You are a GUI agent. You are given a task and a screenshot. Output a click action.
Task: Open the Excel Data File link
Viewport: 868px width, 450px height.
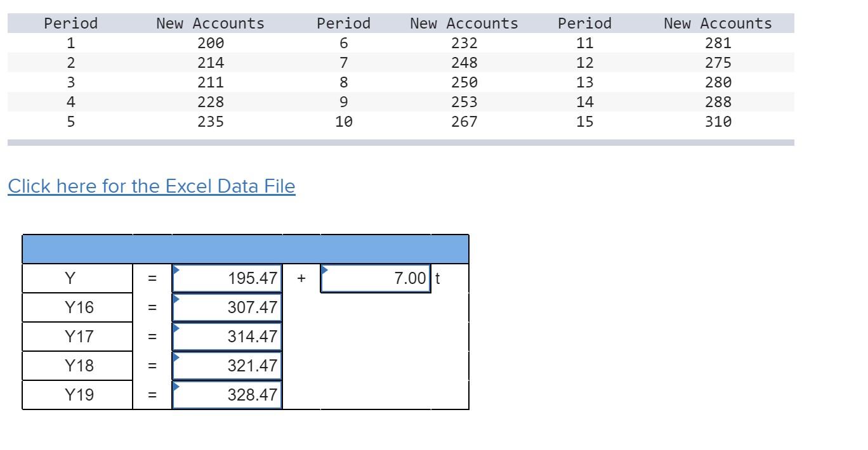tap(152, 186)
